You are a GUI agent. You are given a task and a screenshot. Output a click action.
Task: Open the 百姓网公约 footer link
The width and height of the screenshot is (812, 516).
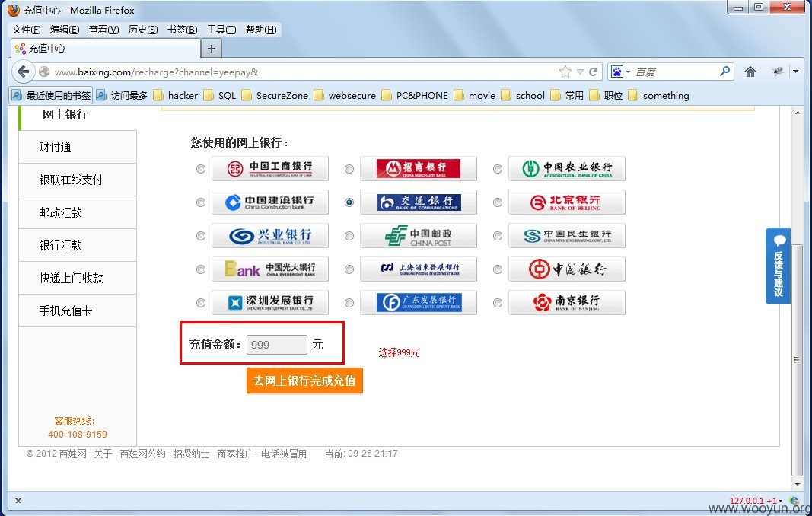[142, 454]
